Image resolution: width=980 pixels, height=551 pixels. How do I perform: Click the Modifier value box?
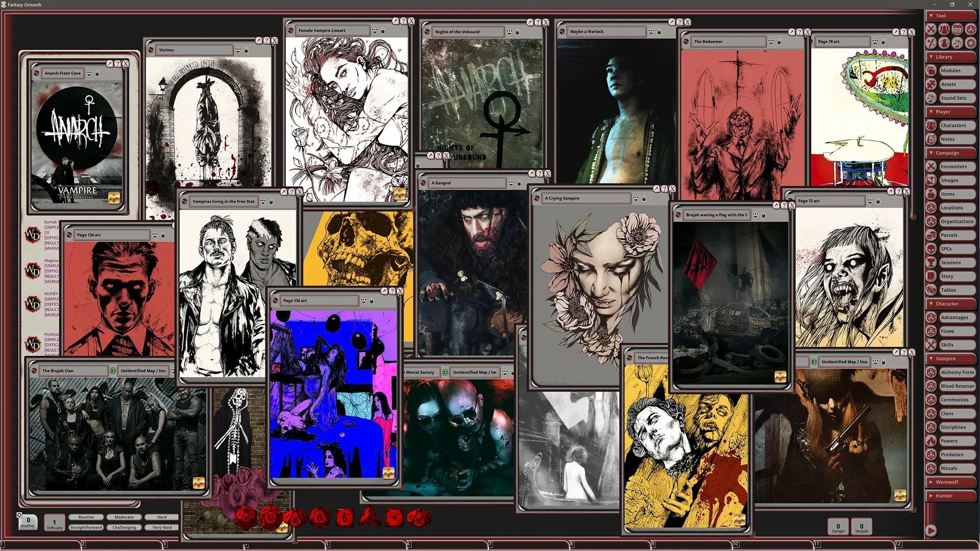click(28, 520)
